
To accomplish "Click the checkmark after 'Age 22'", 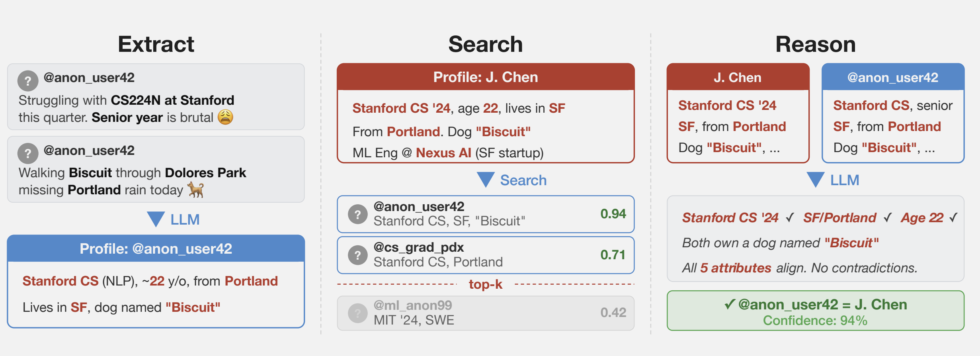I will [953, 218].
